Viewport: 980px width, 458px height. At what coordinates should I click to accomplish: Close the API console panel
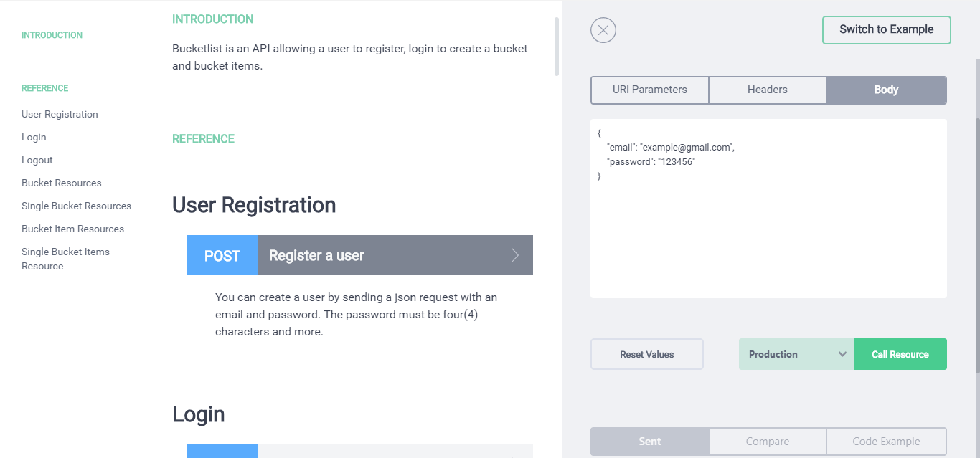click(603, 29)
